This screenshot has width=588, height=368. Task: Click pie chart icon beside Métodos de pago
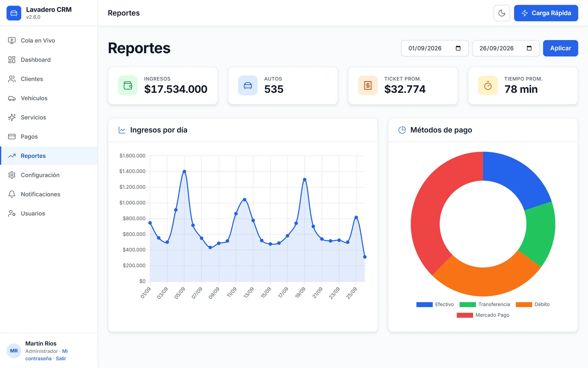coord(402,130)
